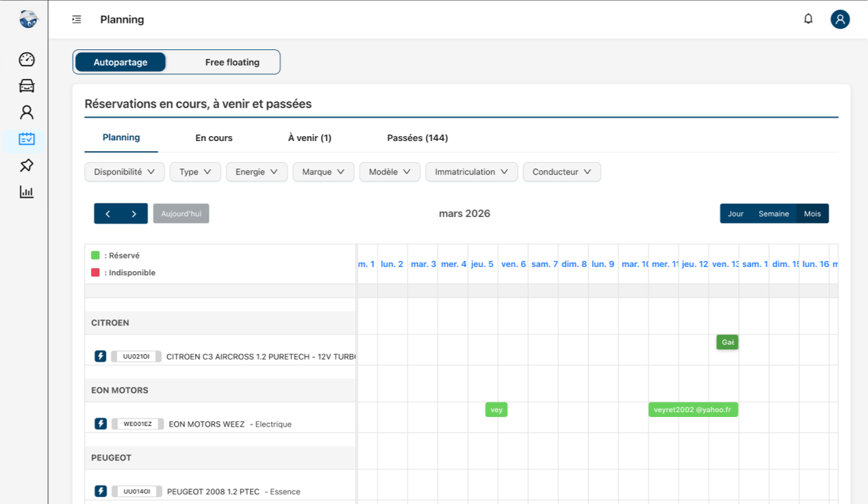
Task: Click the 'sam. 7' day header
Action: point(544,264)
